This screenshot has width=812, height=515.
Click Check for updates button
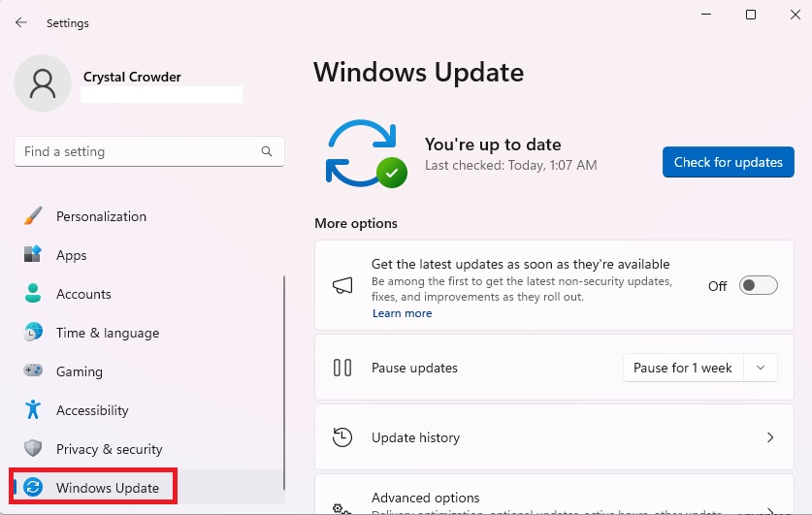[x=729, y=162]
